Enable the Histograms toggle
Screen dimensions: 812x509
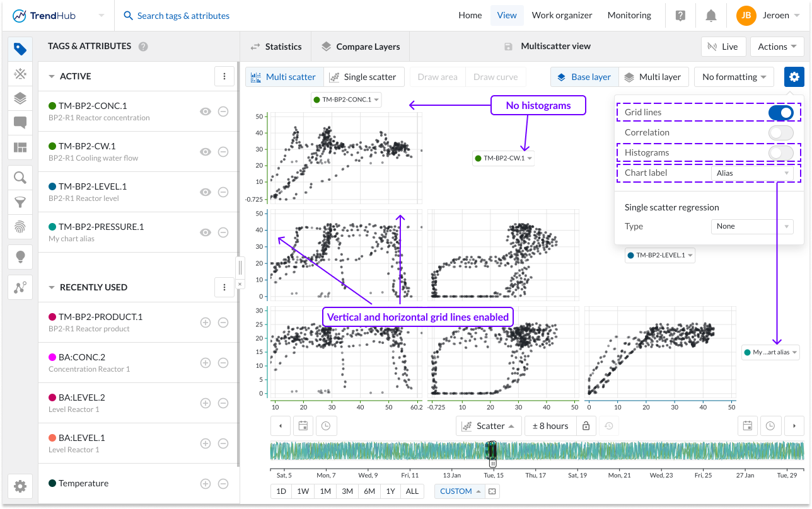[x=780, y=152]
